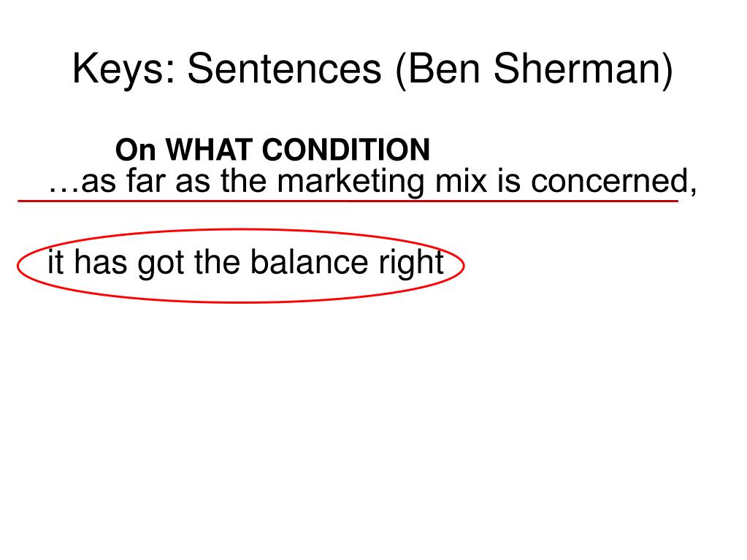The height and width of the screenshot is (560, 747).
Task: Click the word 'concerned,' at sentence end
Action: pyautogui.click(x=614, y=182)
